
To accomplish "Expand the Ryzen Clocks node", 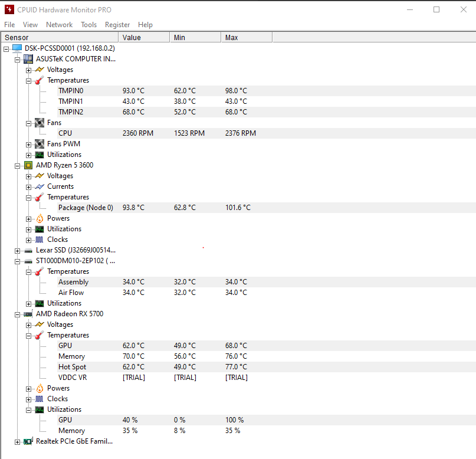I will (28, 240).
